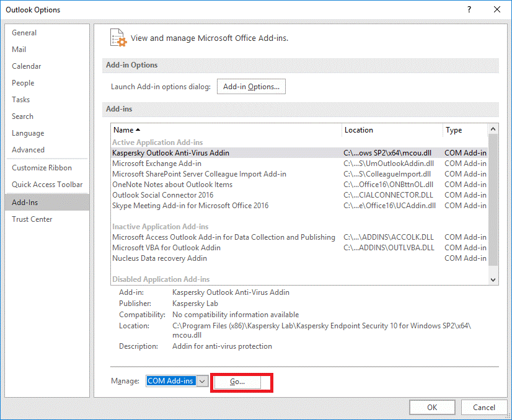Sort add-ins by Location column header
The width and height of the screenshot is (512, 420).
coord(392,130)
